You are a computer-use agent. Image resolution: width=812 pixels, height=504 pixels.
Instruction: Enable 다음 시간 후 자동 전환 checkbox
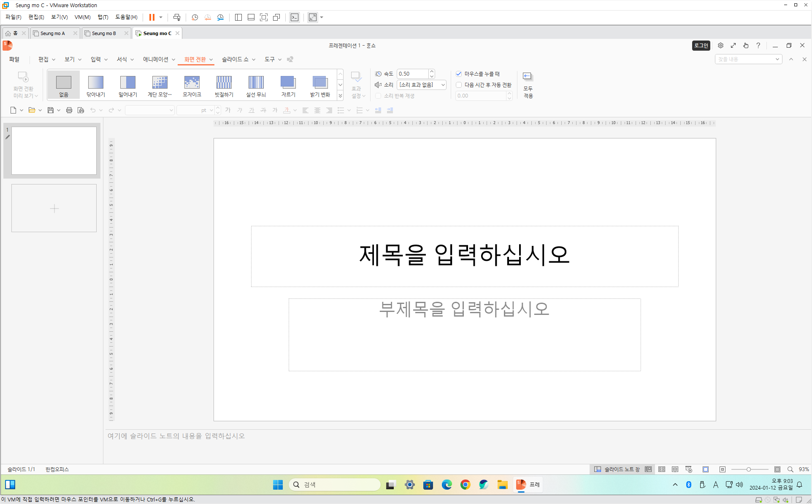point(459,85)
